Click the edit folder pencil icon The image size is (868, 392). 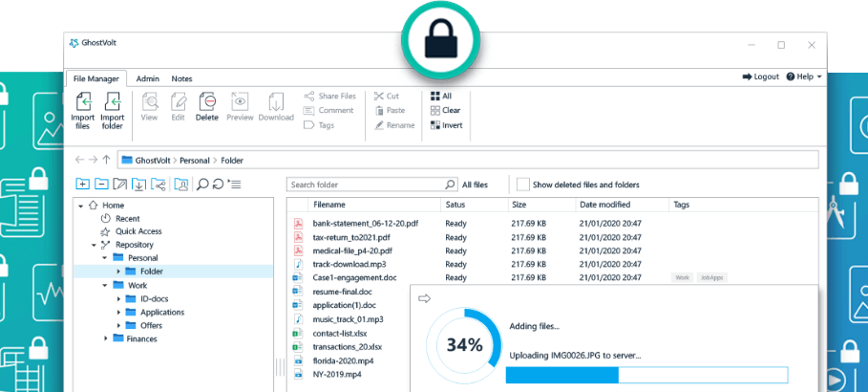pos(119,185)
